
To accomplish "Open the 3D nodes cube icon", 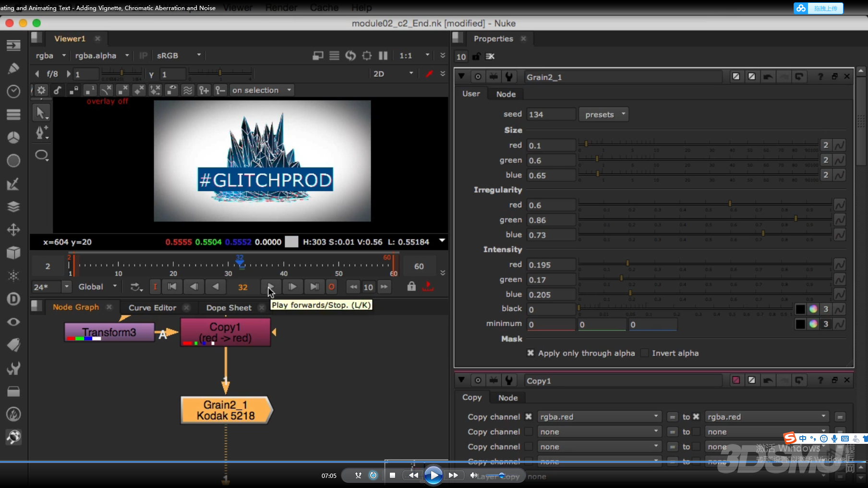I will (13, 253).
